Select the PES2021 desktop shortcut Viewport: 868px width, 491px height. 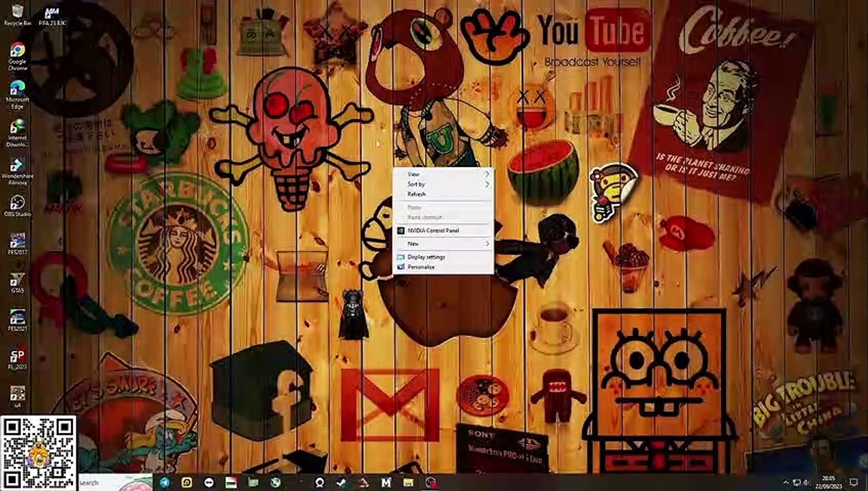(x=17, y=321)
